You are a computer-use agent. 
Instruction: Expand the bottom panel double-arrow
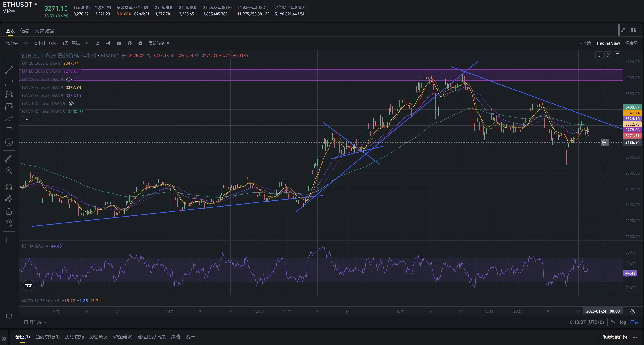[x=4, y=339]
